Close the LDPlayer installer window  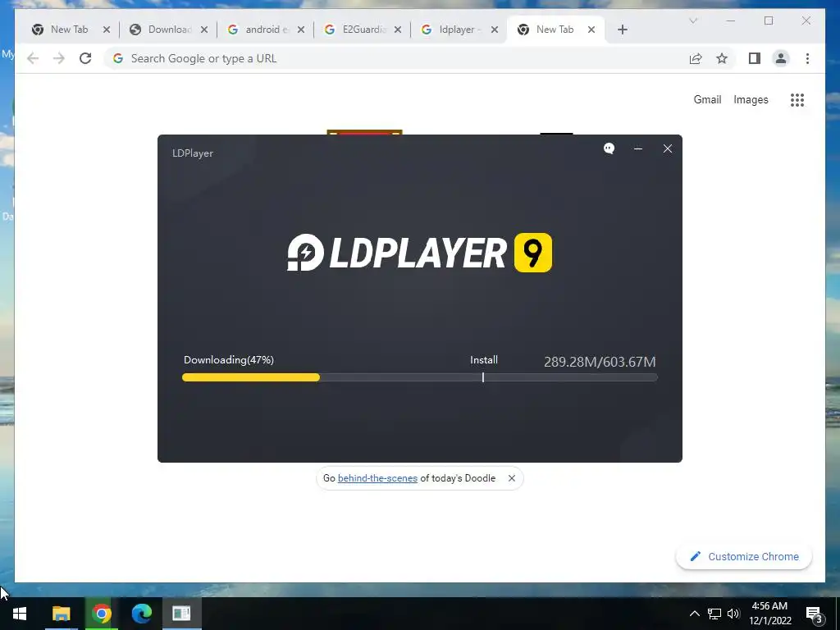(x=668, y=148)
